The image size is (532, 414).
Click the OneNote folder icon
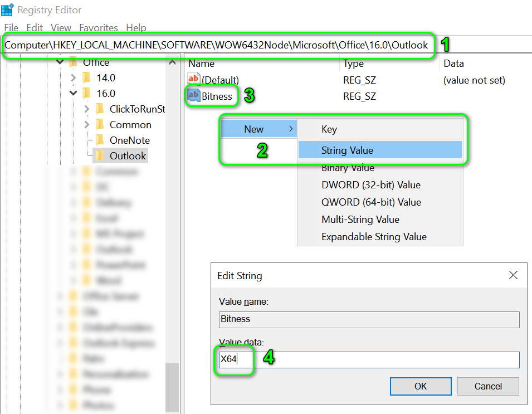100,140
